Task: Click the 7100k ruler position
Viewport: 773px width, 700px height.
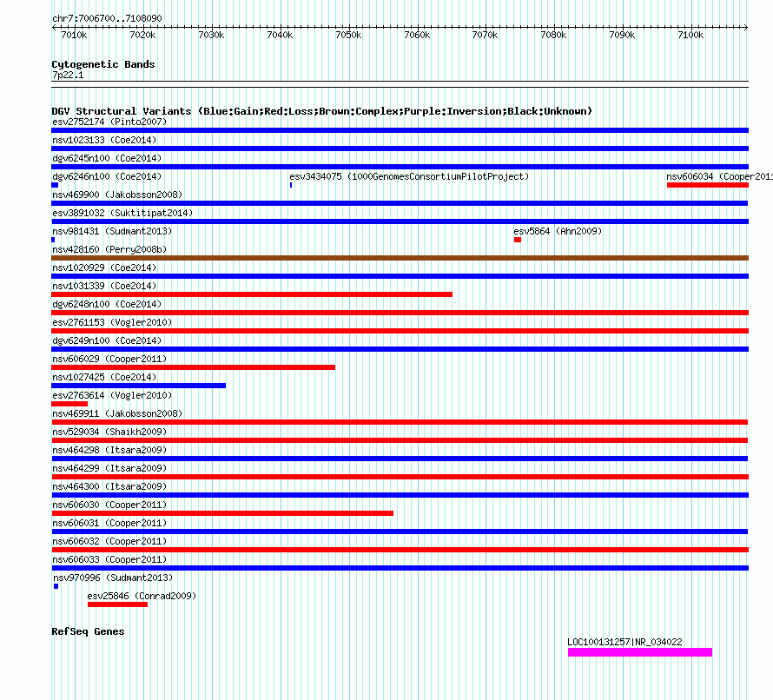Action: [690, 35]
